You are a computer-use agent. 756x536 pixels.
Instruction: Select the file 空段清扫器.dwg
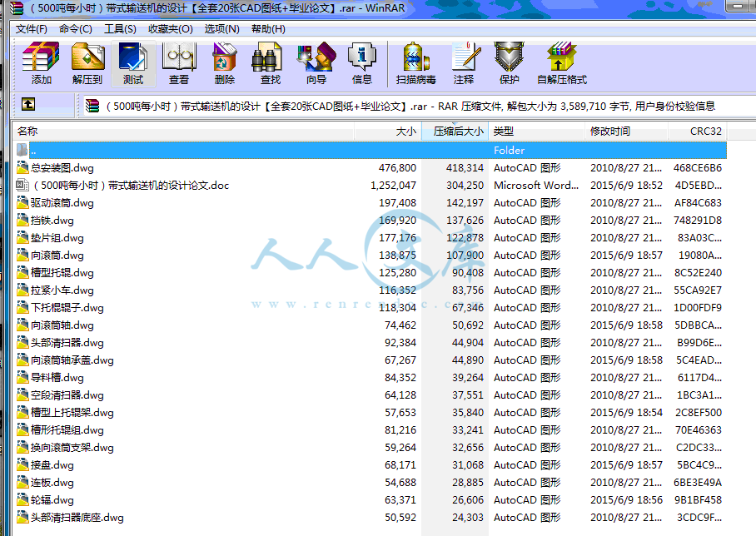click(67, 395)
